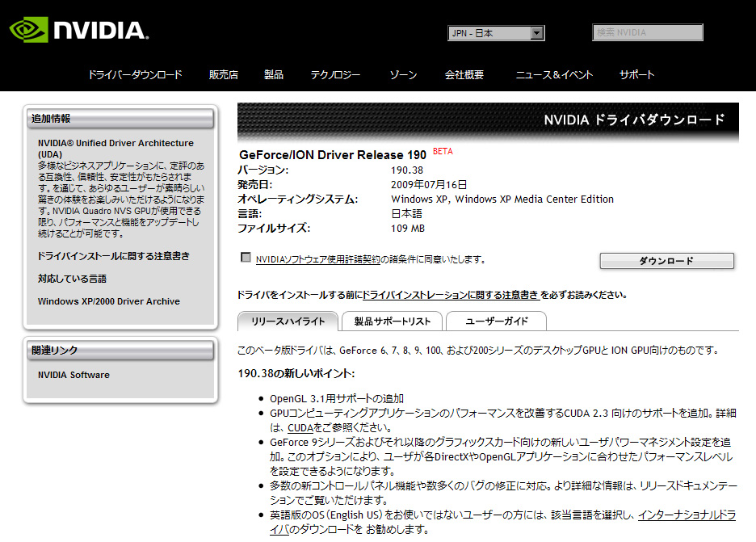Click the language value 日本語

(406, 213)
